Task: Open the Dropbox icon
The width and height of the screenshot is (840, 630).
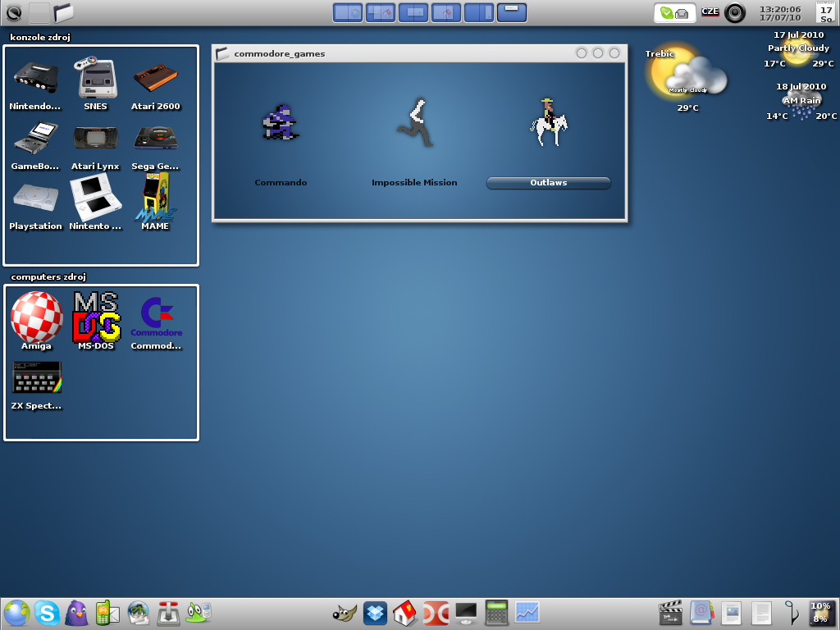Action: coord(375,614)
